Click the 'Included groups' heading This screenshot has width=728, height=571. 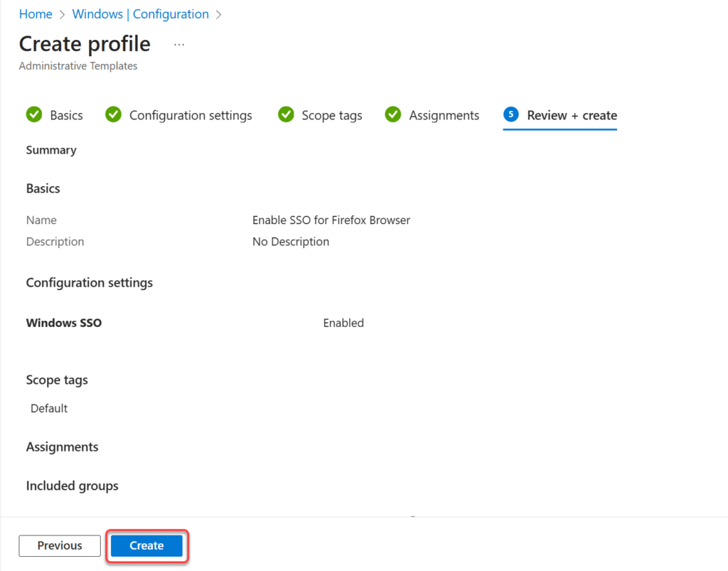pos(72,486)
